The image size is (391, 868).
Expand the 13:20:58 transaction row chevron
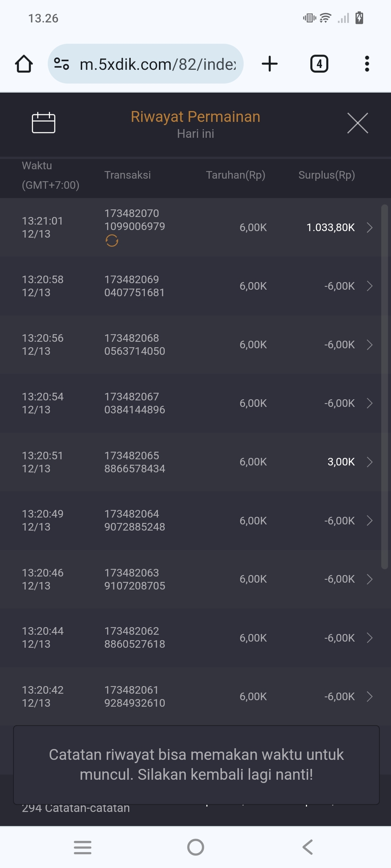click(369, 286)
